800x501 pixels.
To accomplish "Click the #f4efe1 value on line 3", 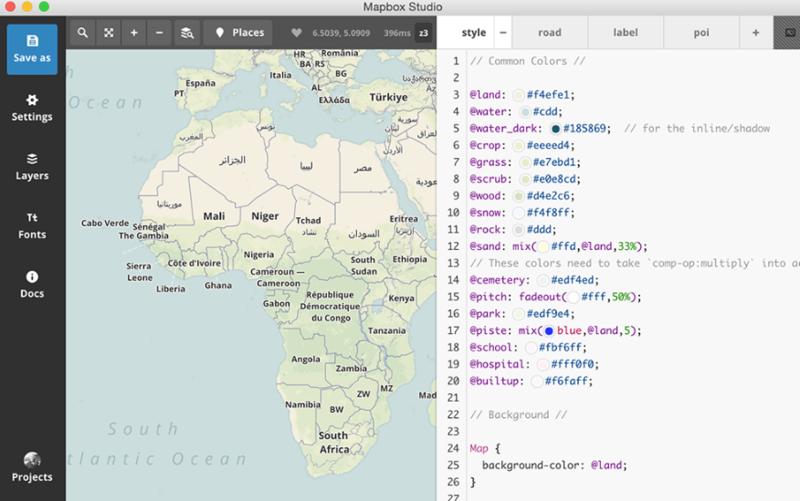I will tap(548, 95).
